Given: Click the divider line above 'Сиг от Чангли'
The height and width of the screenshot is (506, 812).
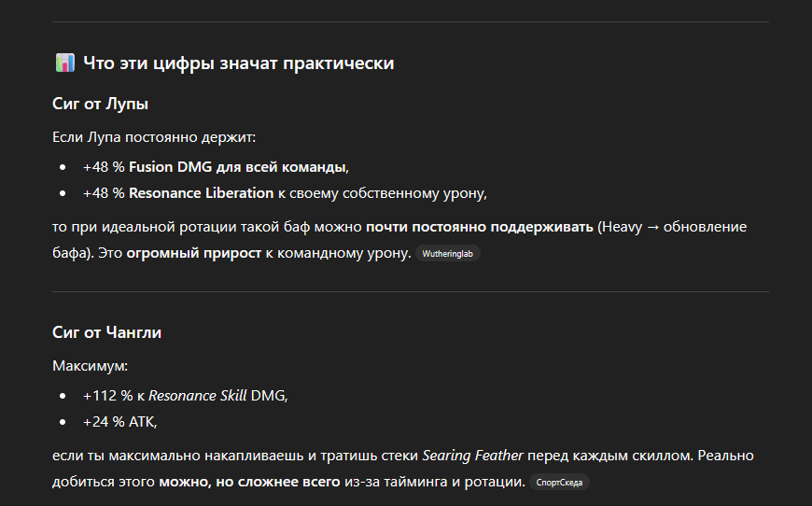Looking at the screenshot, I should [411, 291].
